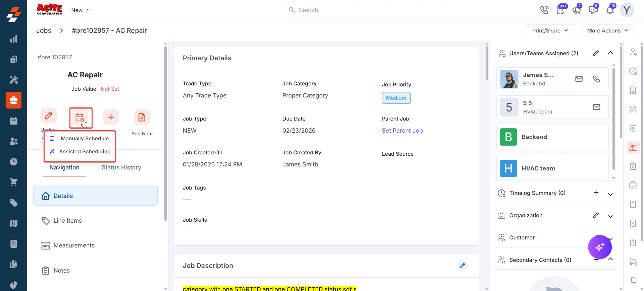This screenshot has height=291, width=644.
Task: Open tasks icon with 99+ badge
Action: 560,10
